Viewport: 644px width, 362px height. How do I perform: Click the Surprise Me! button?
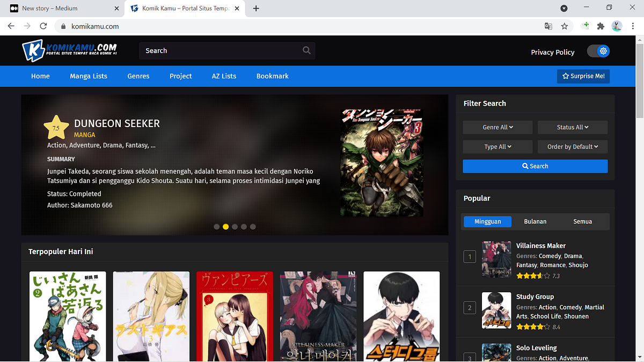click(x=583, y=76)
